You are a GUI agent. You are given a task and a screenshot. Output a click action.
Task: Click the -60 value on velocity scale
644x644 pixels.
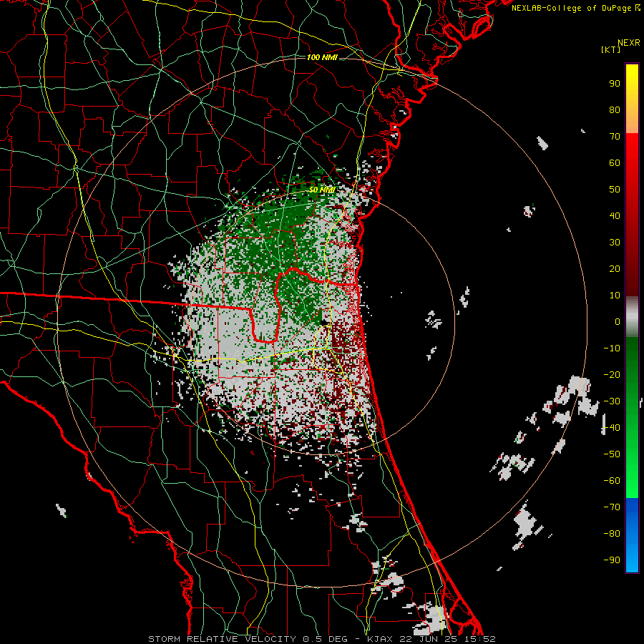tap(612, 481)
